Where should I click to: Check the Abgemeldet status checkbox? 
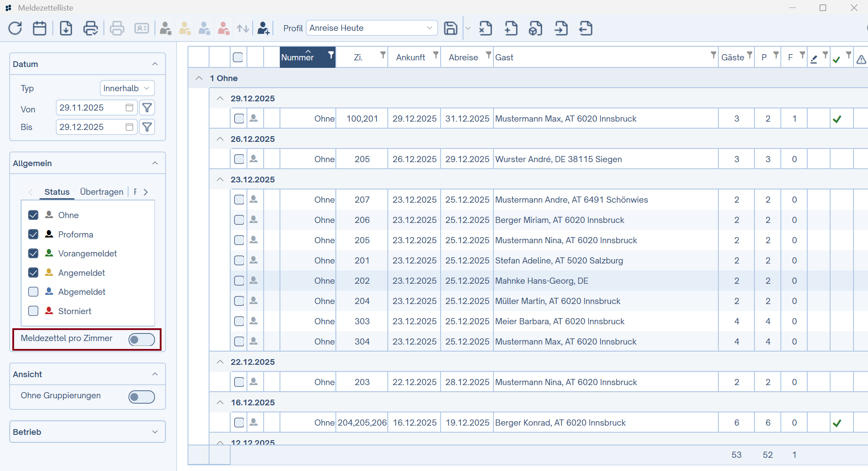(x=33, y=292)
